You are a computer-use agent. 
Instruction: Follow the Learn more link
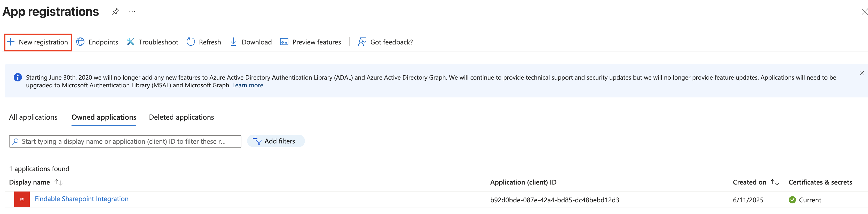click(248, 85)
